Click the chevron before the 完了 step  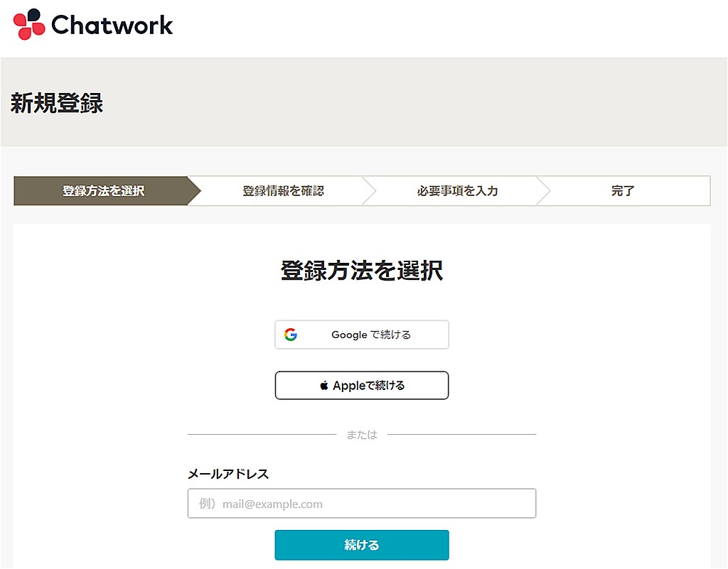point(544,190)
